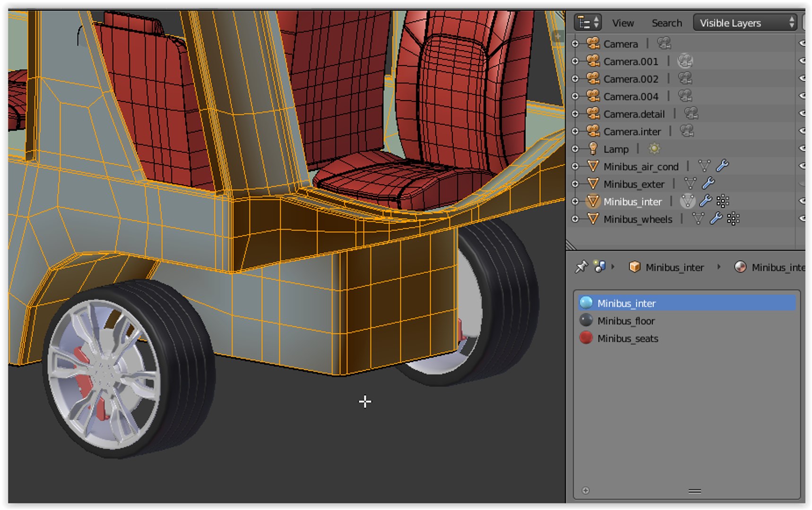Click the modifier wrench icon beside Minibus_inter
The image size is (812, 510).
pyautogui.click(x=706, y=201)
